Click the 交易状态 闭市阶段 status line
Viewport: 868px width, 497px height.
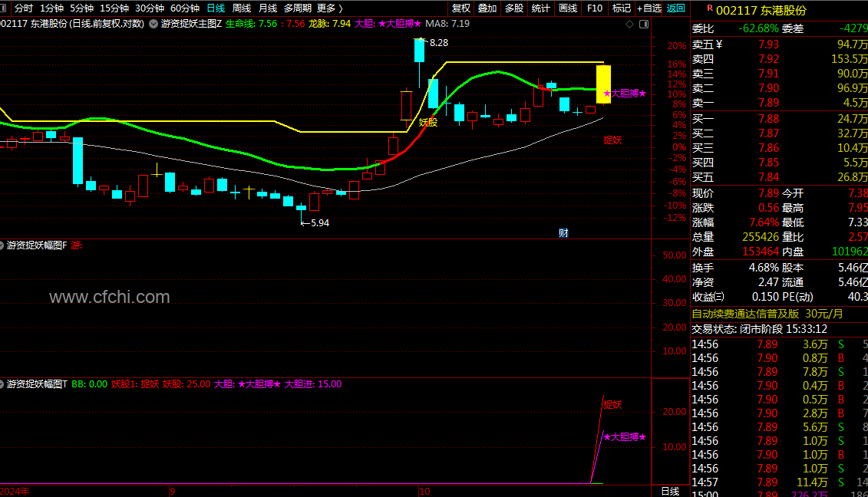point(760,329)
